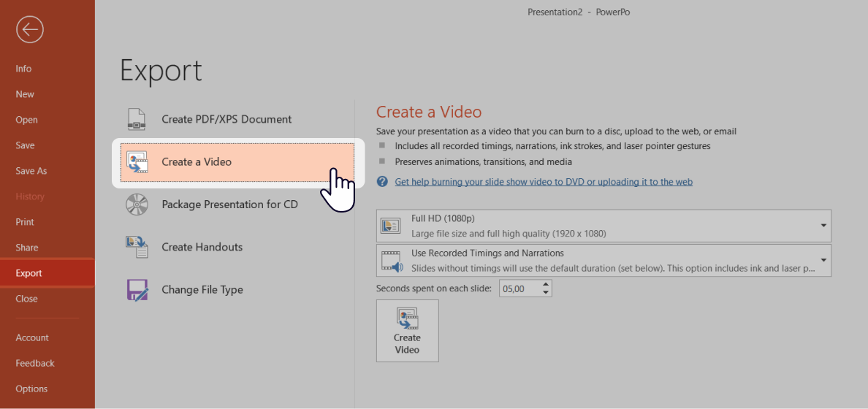868x409 pixels.
Task: Click 'Preserves animations, transitions, and media' text
Action: click(x=483, y=162)
